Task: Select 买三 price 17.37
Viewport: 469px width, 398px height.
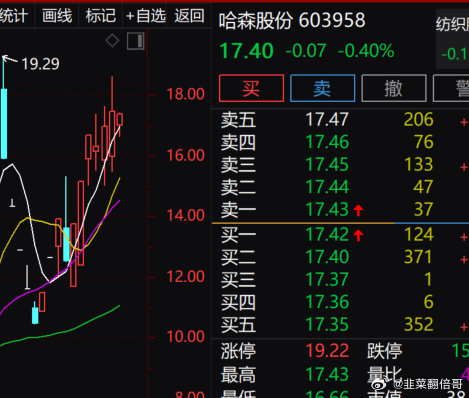Action: click(327, 279)
